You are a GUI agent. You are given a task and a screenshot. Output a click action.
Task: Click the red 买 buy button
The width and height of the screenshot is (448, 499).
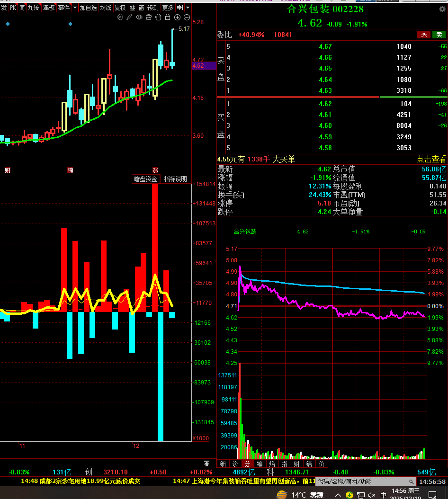tap(424, 35)
